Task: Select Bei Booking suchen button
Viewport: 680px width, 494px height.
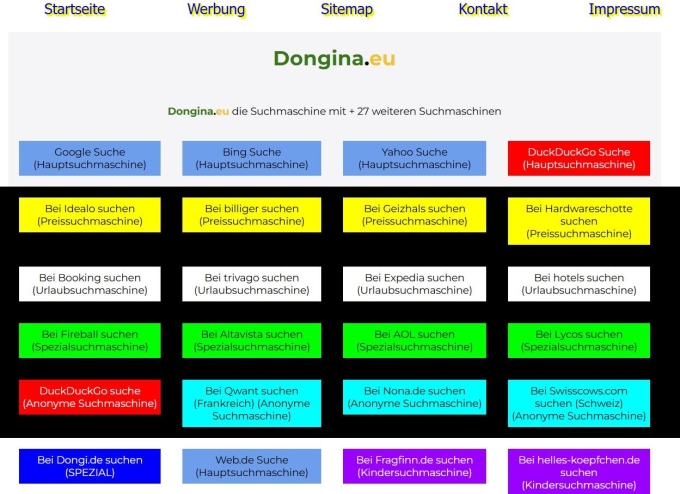Action: coord(90,284)
